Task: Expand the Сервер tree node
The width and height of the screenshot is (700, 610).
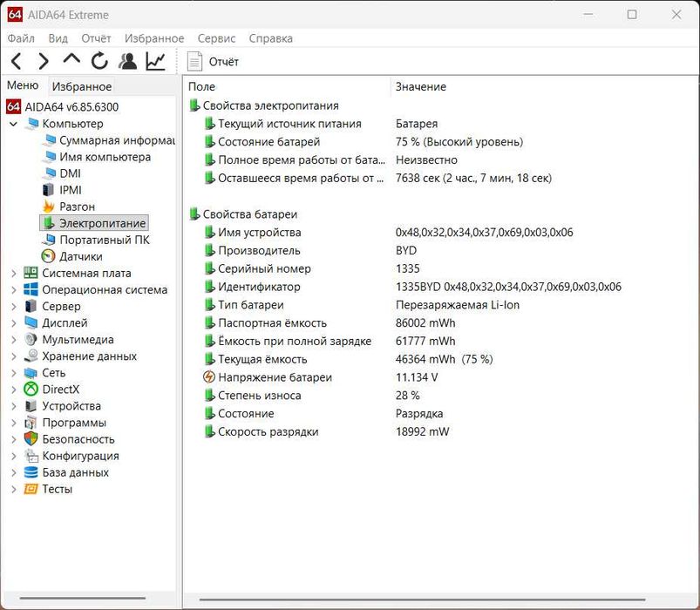Action: pos(13,307)
